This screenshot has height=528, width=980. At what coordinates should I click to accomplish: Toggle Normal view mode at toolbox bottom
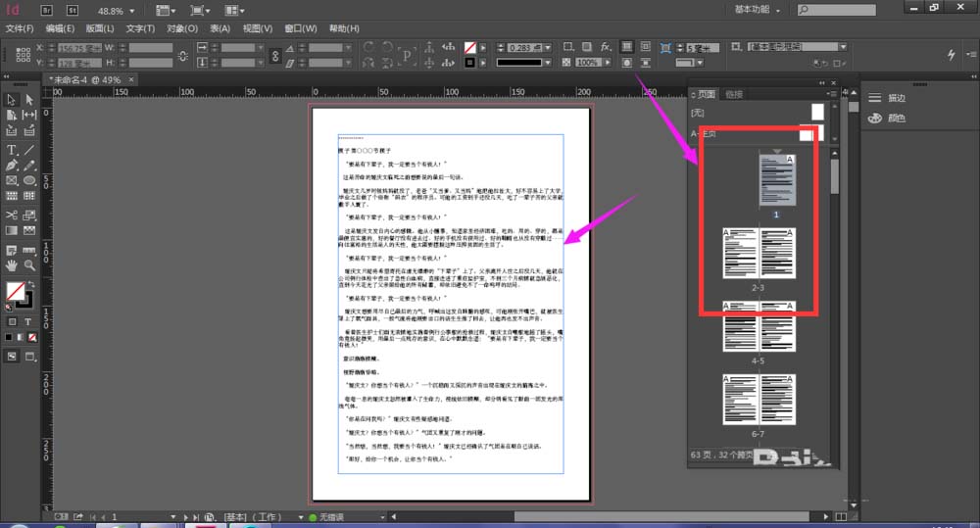(x=12, y=357)
